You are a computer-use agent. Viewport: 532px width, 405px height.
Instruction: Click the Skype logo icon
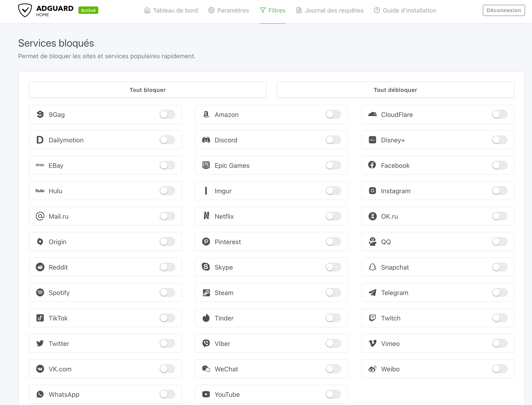[206, 267]
